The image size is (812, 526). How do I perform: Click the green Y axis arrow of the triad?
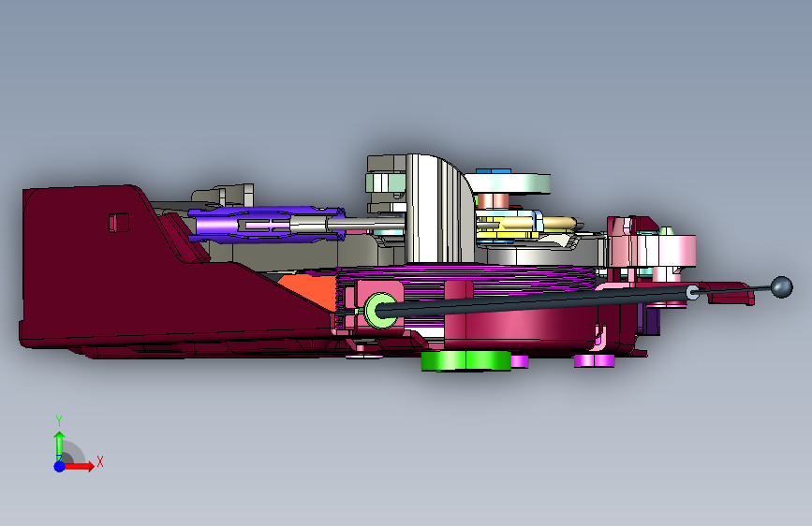tap(59, 445)
